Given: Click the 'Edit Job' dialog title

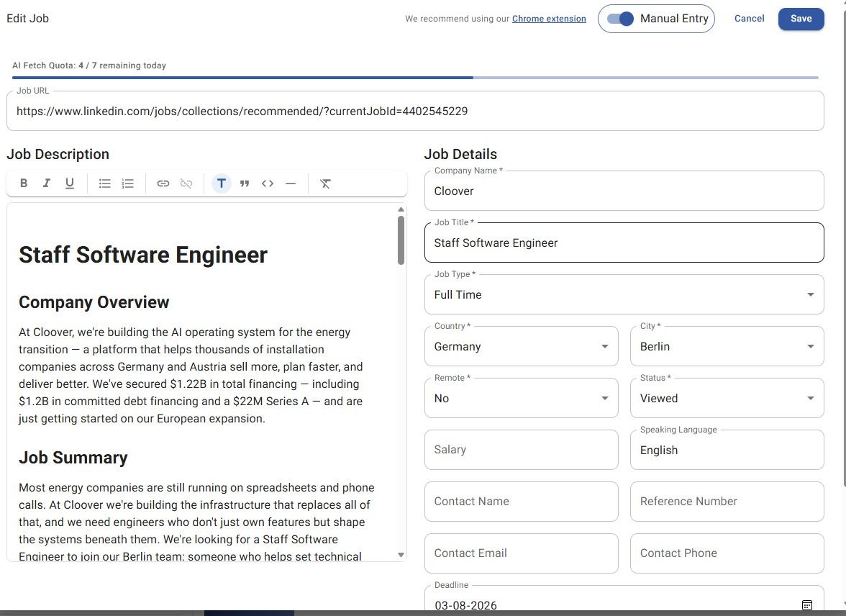Looking at the screenshot, I should [27, 19].
